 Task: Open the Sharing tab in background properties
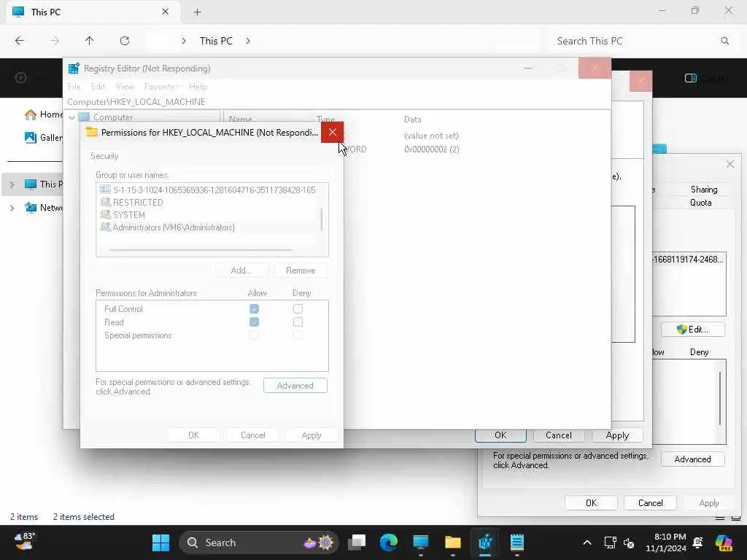pos(704,190)
